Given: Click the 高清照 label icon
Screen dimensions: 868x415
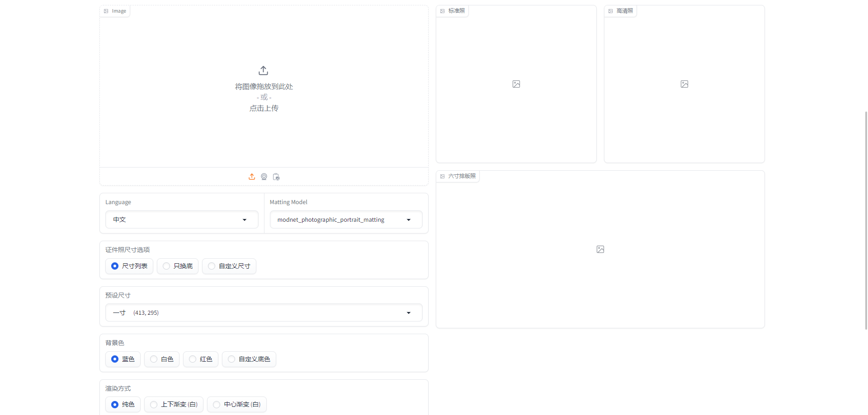Looking at the screenshot, I should [x=611, y=11].
